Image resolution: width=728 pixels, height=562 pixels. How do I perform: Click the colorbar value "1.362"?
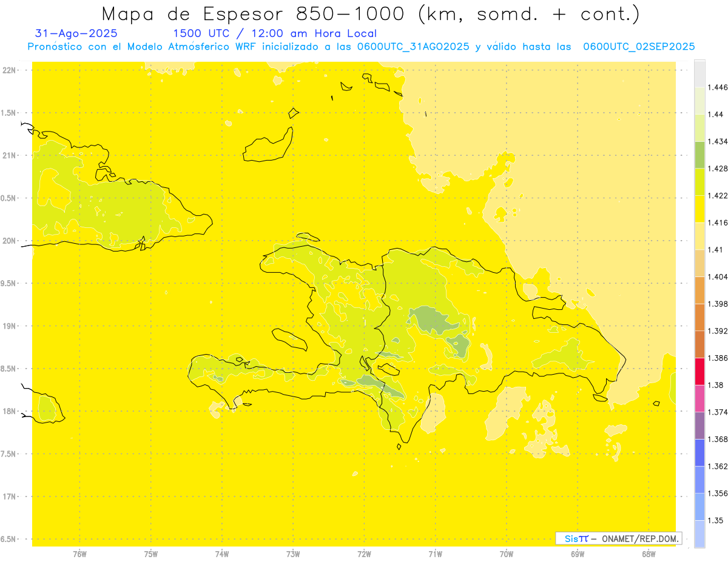(x=717, y=466)
